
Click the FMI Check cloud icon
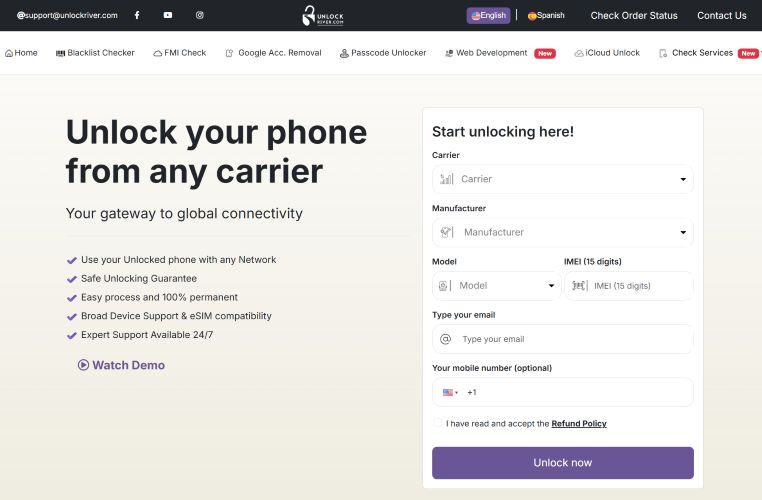click(158, 53)
